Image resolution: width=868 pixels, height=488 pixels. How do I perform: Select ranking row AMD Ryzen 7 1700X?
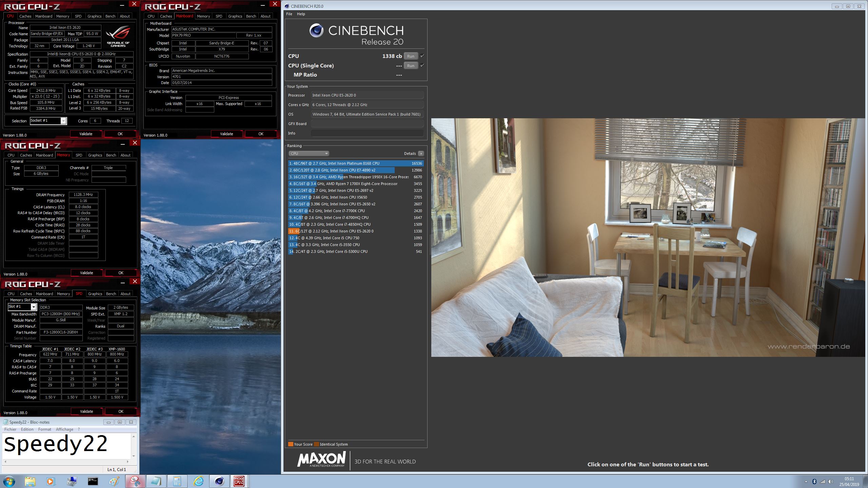[356, 184]
